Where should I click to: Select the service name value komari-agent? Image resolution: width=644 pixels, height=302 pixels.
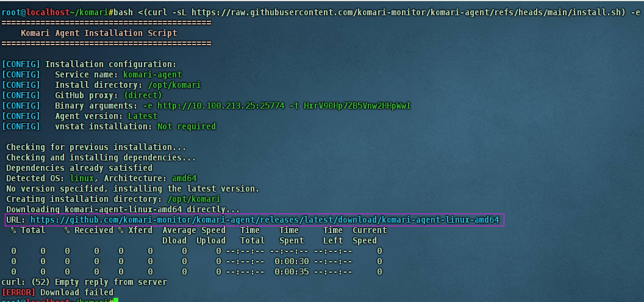(152, 75)
